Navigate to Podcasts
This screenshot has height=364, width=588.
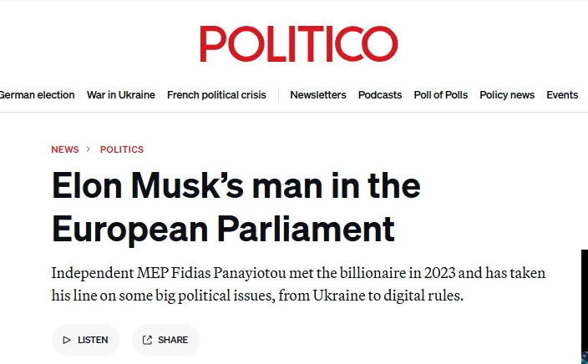(380, 95)
